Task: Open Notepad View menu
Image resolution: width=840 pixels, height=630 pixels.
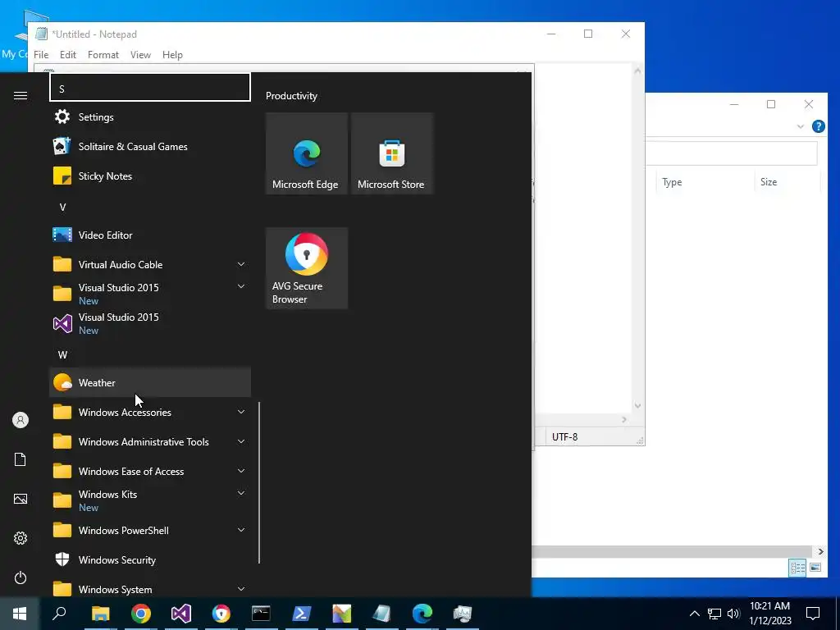Action: click(x=140, y=55)
